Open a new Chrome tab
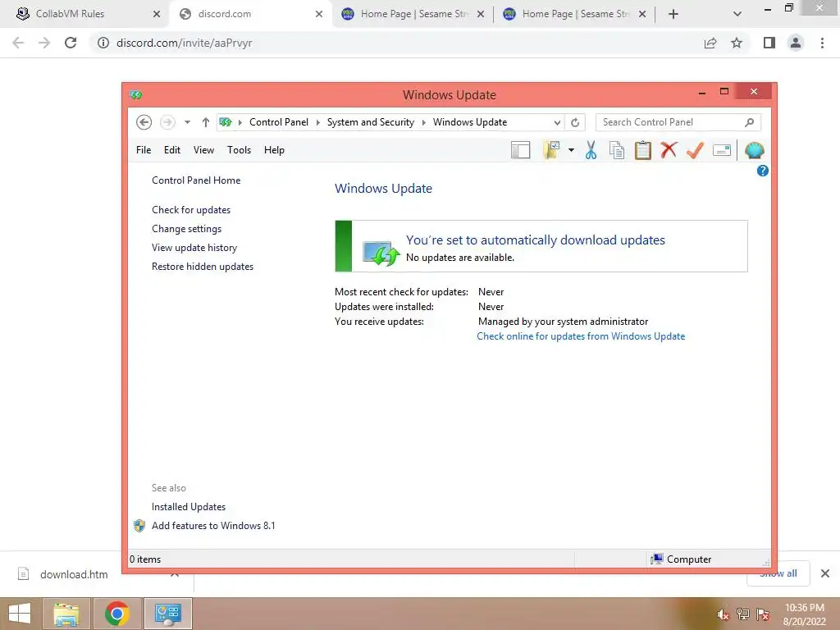The height and width of the screenshot is (630, 840). (673, 14)
